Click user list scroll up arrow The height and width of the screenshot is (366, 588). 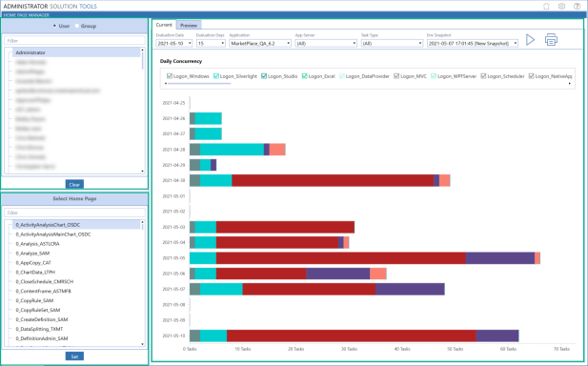pyautogui.click(x=143, y=50)
